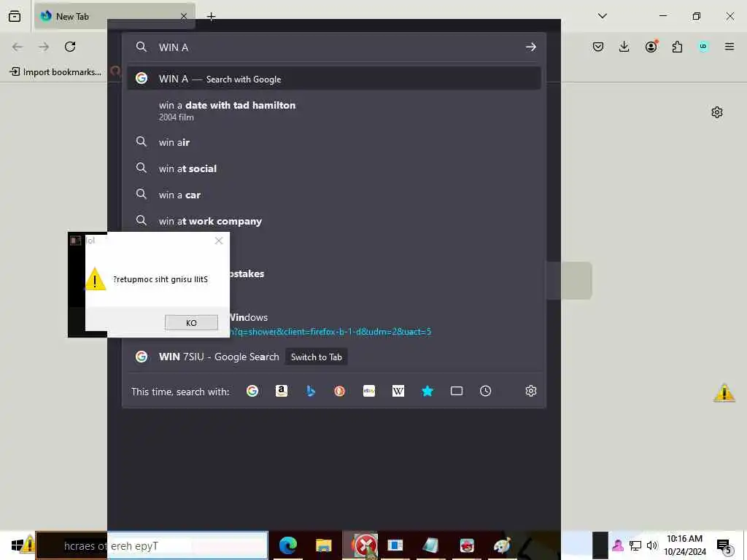
Task: Click the forward navigation arrow
Action: click(x=44, y=47)
